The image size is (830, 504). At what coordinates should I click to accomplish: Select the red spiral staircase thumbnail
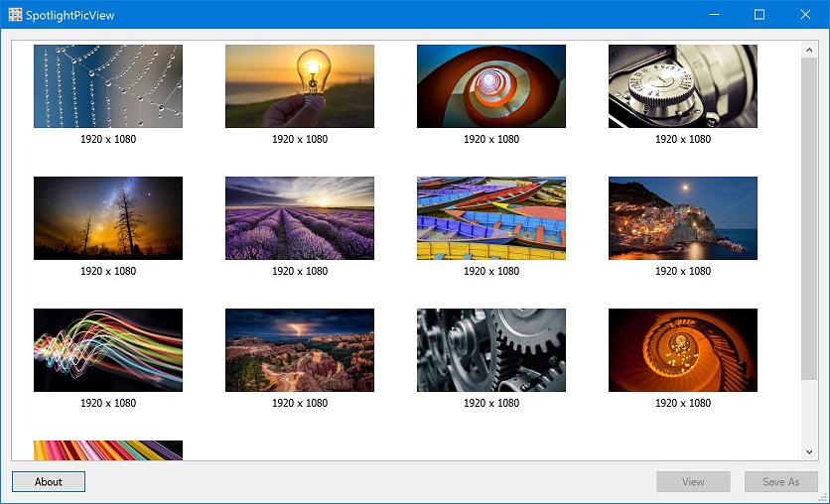coord(491,86)
